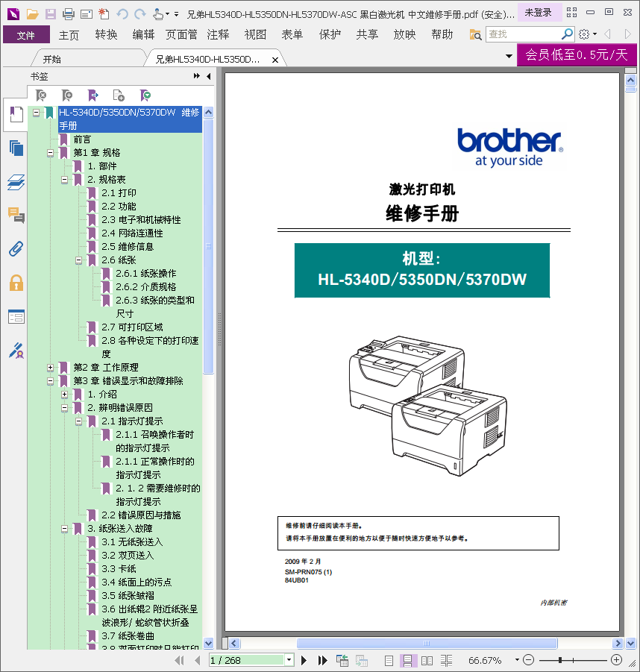Screen dimensions: 640x672
Task: Open the page thumbnails panel icon
Action: [x=16, y=148]
